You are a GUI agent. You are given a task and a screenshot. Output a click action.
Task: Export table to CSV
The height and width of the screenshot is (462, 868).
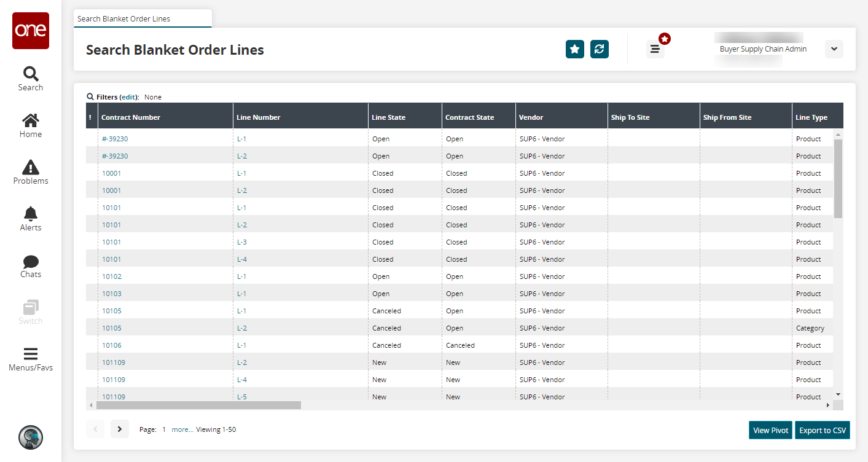point(823,430)
